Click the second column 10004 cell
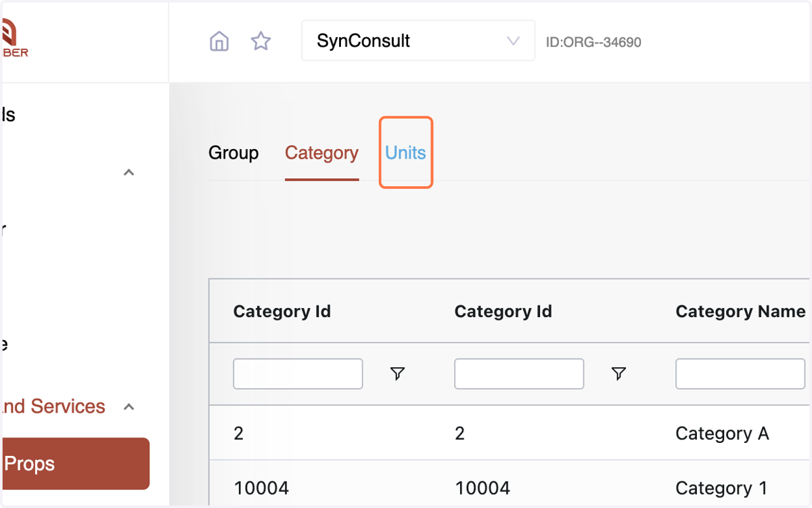812x508 pixels. [482, 488]
